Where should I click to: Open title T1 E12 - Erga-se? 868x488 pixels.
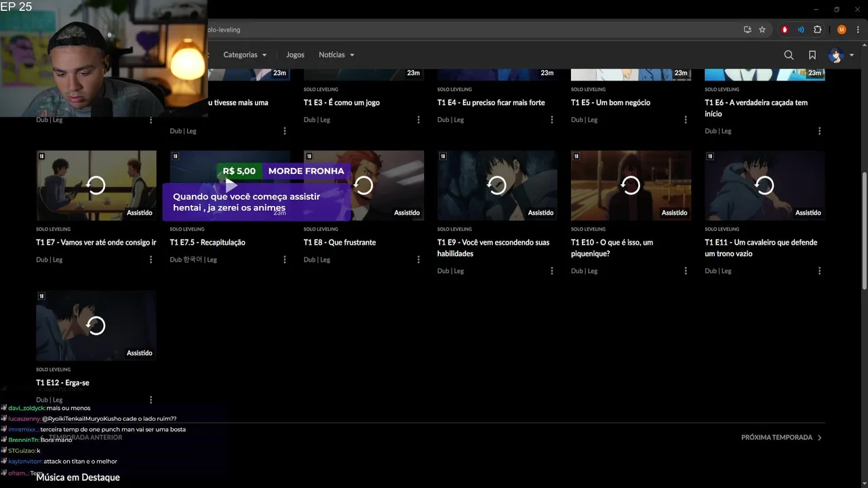(x=62, y=383)
